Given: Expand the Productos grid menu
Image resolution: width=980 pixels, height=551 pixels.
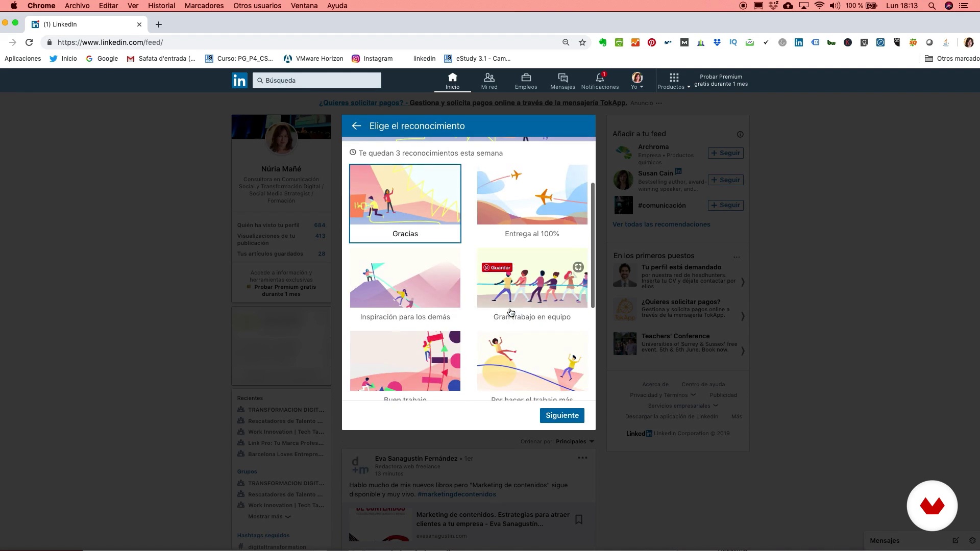Looking at the screenshot, I should coord(674,81).
